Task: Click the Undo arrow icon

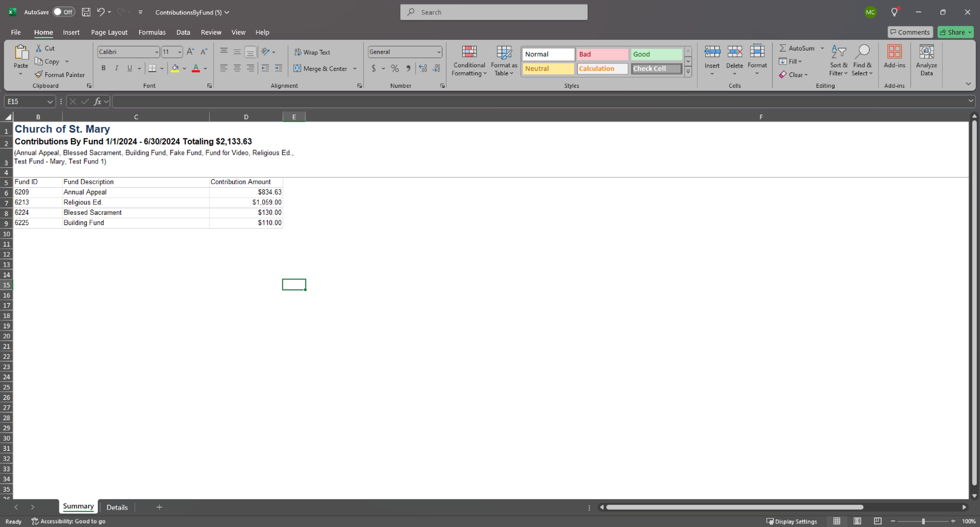Action: tap(100, 12)
